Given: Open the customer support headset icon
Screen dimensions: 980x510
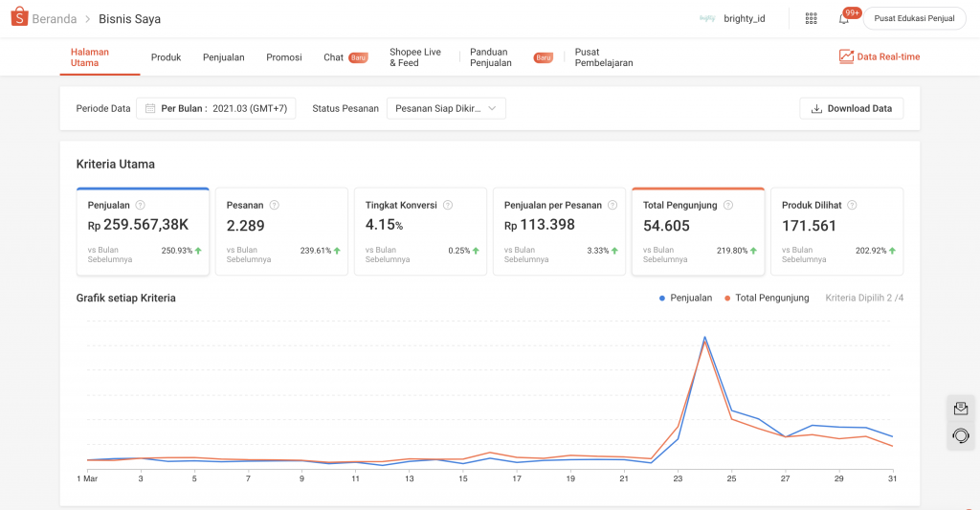Looking at the screenshot, I should 961,435.
